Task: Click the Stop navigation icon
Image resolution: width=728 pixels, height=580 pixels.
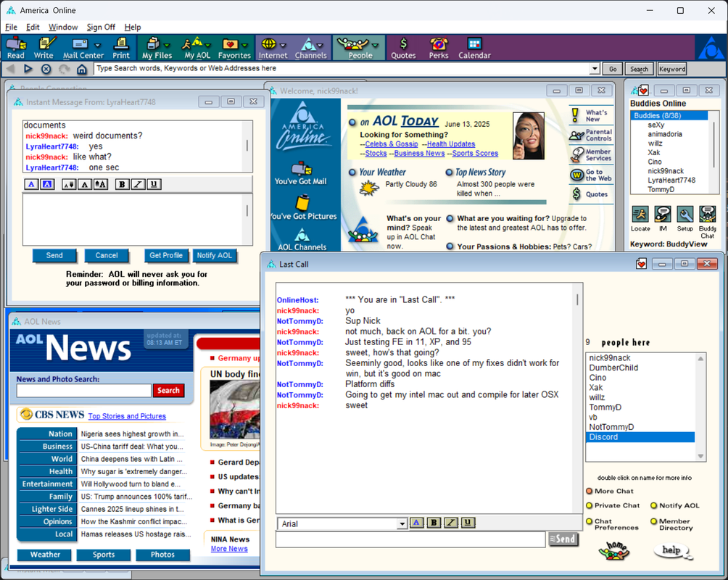Action: point(46,69)
